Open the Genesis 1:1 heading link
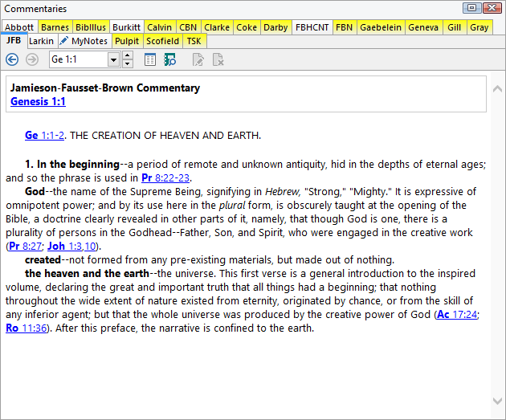Screen dimensions: 506x420 (x=38, y=101)
